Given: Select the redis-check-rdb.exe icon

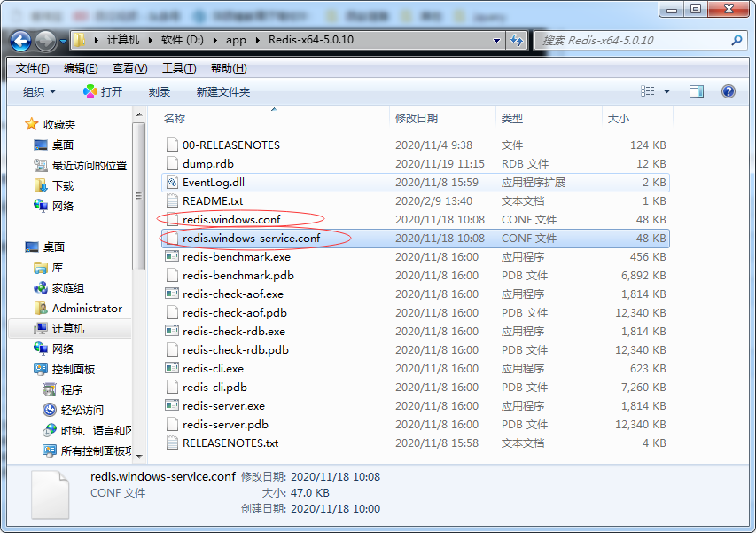Looking at the screenshot, I should [172, 331].
